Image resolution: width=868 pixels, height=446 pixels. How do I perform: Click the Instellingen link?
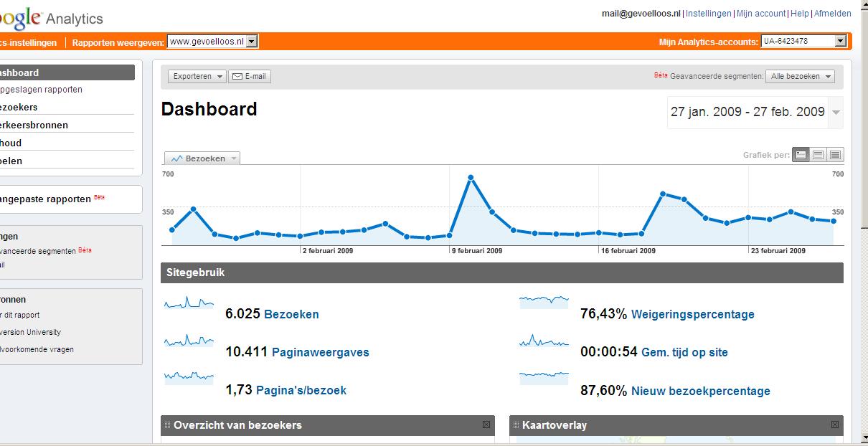pos(709,14)
